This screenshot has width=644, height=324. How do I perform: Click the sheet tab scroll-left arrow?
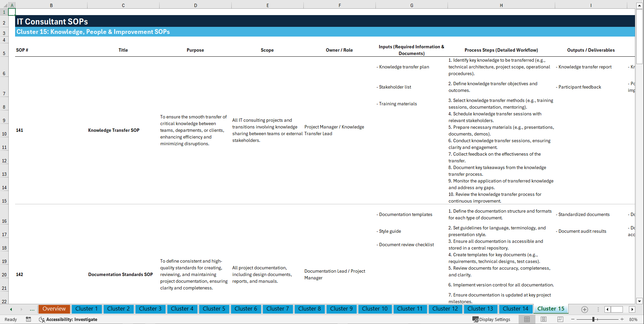pos(10,309)
